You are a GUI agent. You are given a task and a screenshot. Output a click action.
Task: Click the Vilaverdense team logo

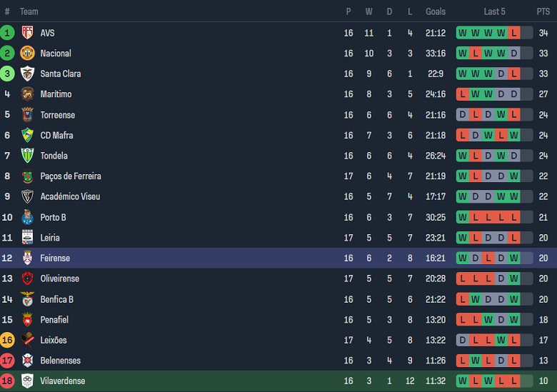pyautogui.click(x=27, y=381)
